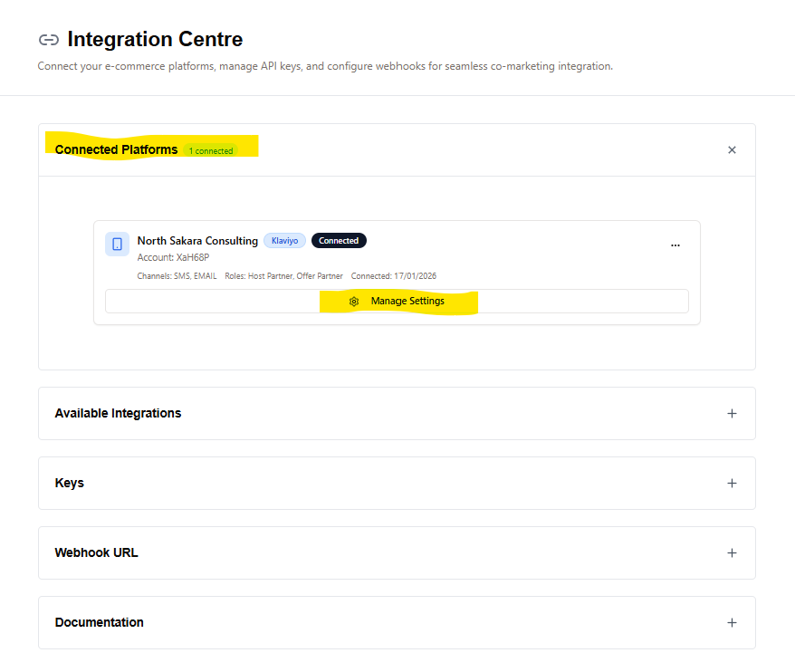Image resolution: width=795 pixels, height=672 pixels.
Task: Click the Channels: SMS, EMAIL text
Action: 177,276
